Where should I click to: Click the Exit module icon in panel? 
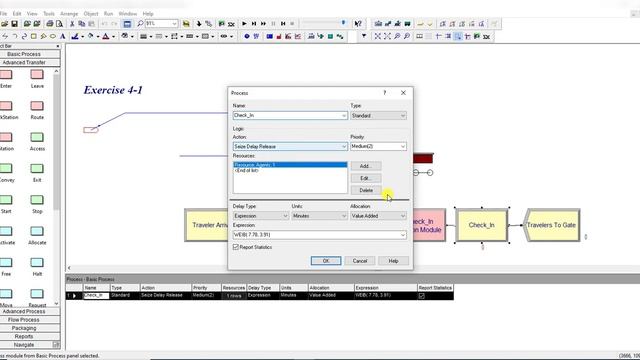(37, 168)
